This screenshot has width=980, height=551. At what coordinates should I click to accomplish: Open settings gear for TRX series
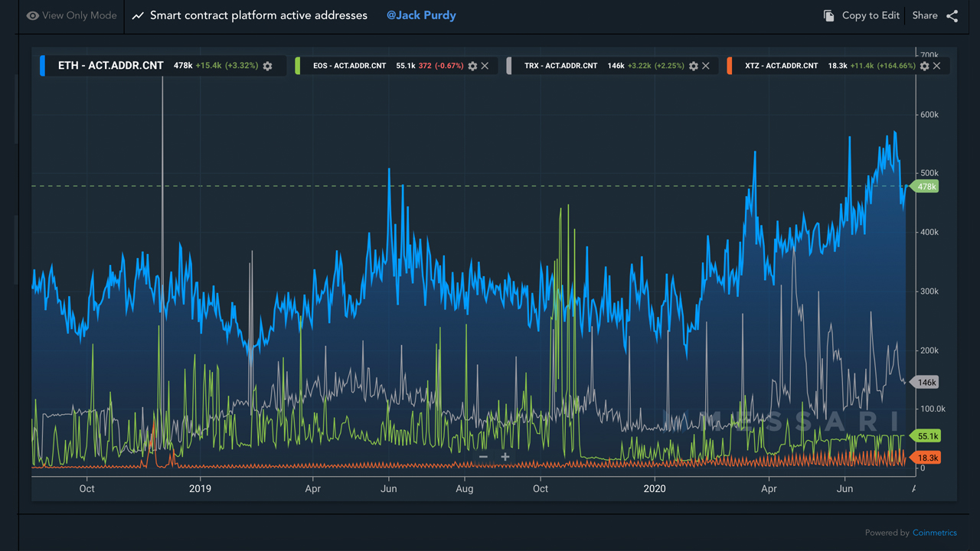(694, 66)
